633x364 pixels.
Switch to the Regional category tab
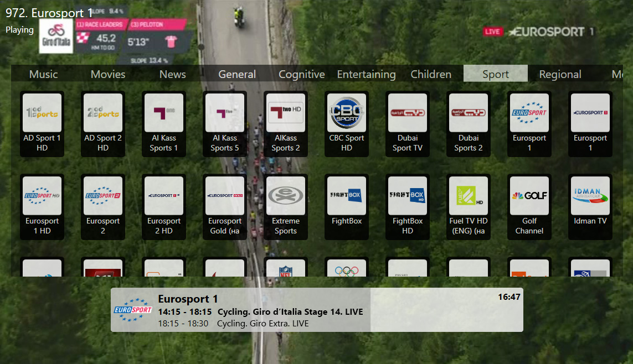[x=560, y=74]
